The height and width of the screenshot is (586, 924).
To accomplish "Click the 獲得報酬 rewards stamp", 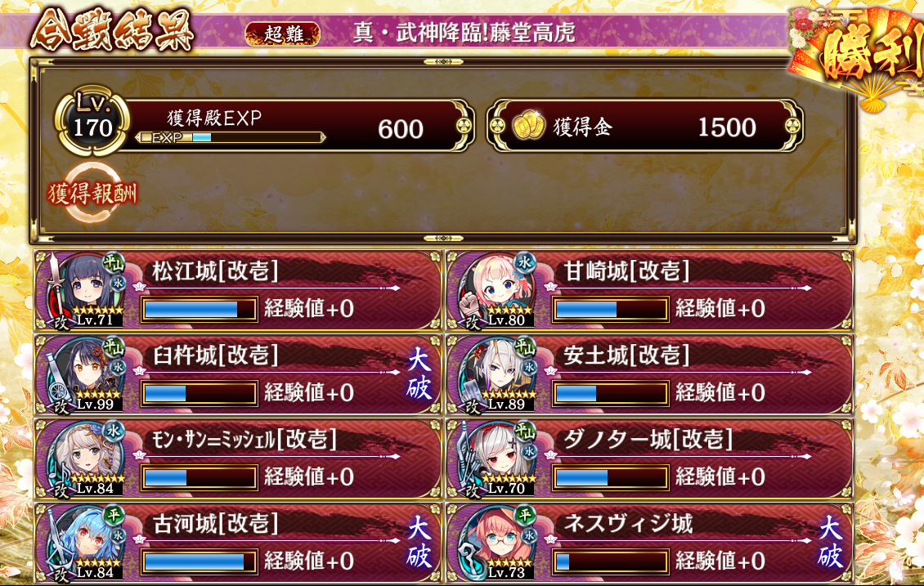I will click(92, 193).
